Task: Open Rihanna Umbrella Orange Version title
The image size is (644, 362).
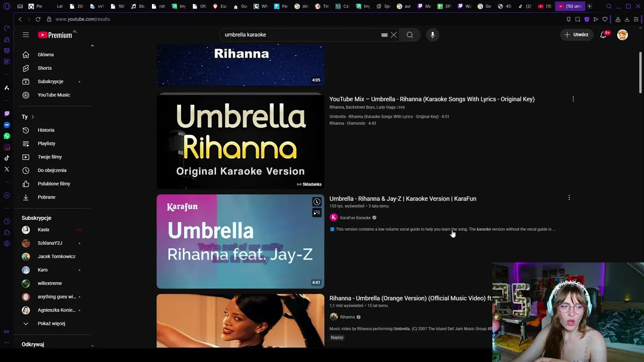Action: click(411, 298)
